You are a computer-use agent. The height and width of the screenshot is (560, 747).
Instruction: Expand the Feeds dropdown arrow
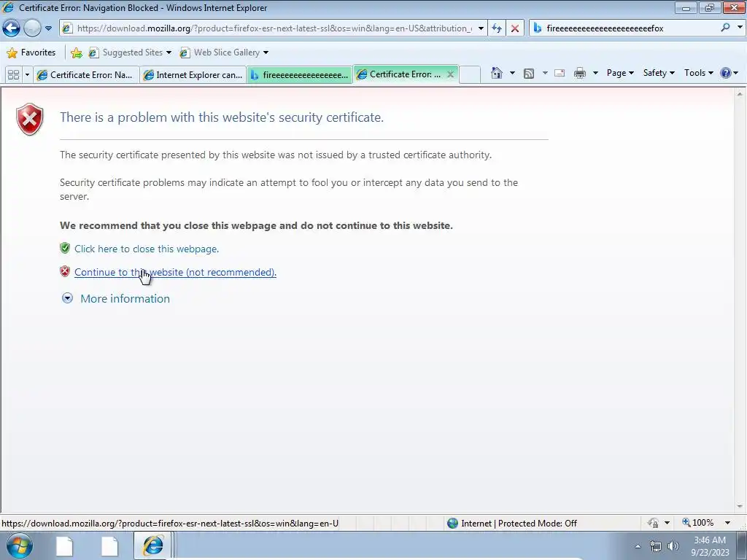click(x=544, y=73)
